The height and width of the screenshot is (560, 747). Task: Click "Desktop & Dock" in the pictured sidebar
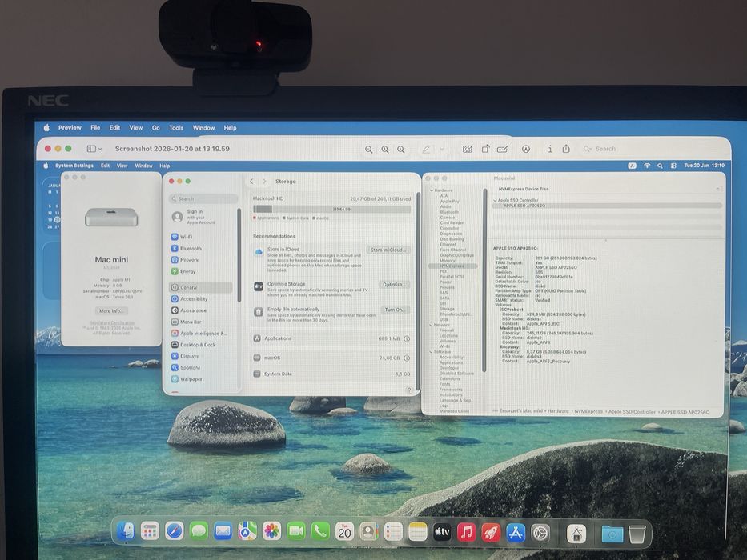(198, 345)
